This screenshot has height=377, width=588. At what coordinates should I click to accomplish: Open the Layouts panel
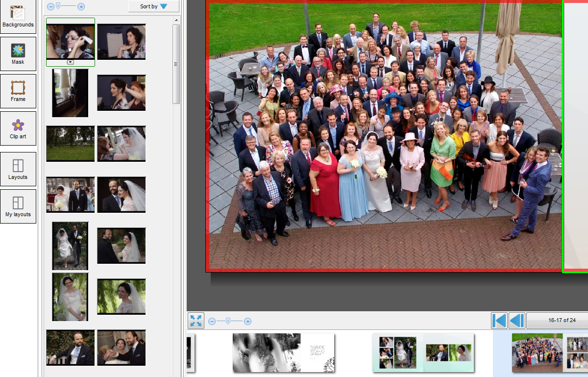(x=18, y=169)
